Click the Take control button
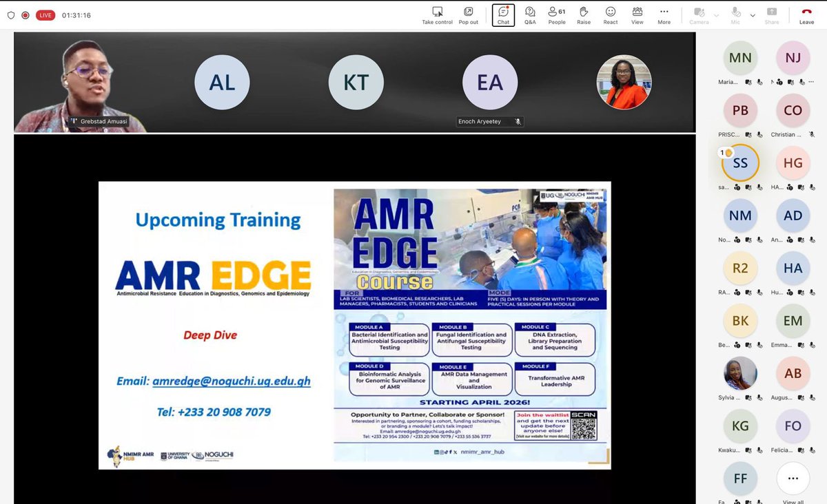Viewport: 827px width, 504px height. (x=437, y=15)
